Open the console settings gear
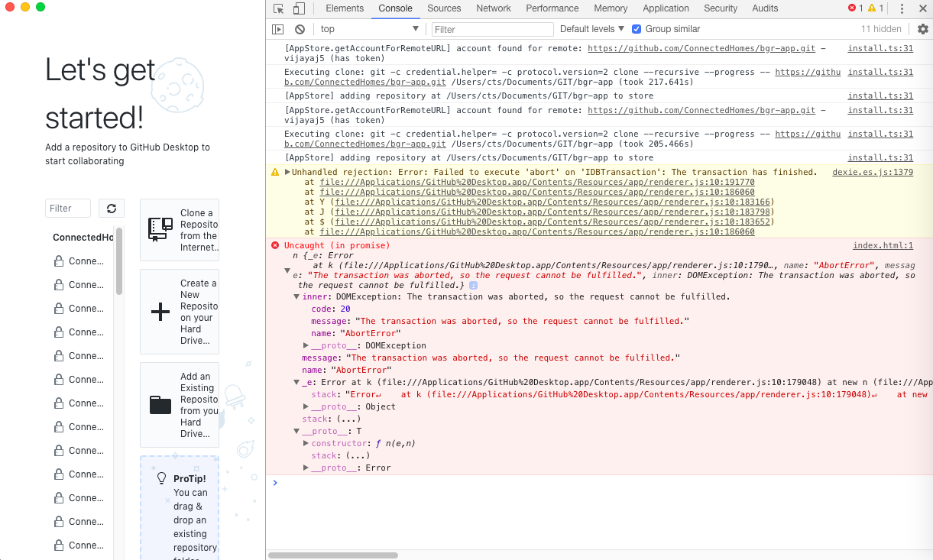Viewport: 933px width, 560px height. pos(923,28)
